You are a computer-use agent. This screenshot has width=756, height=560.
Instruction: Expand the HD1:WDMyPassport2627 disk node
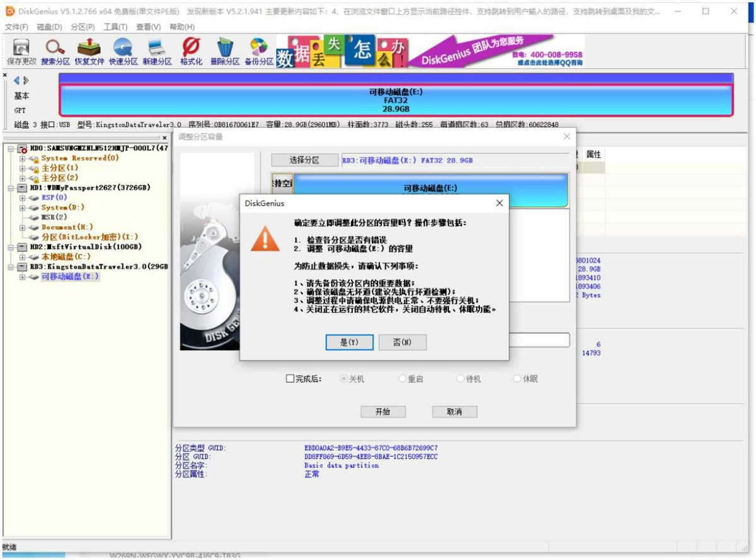point(12,188)
